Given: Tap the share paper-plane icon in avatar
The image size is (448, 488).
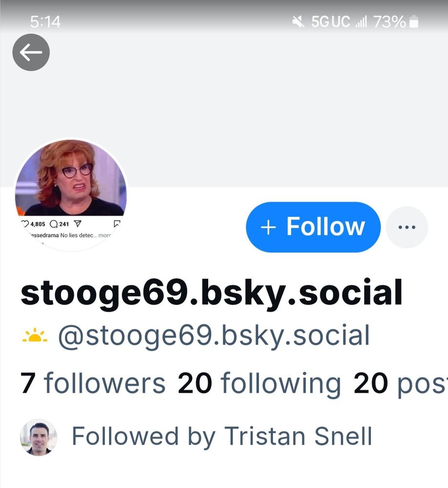Looking at the screenshot, I should tap(78, 224).
